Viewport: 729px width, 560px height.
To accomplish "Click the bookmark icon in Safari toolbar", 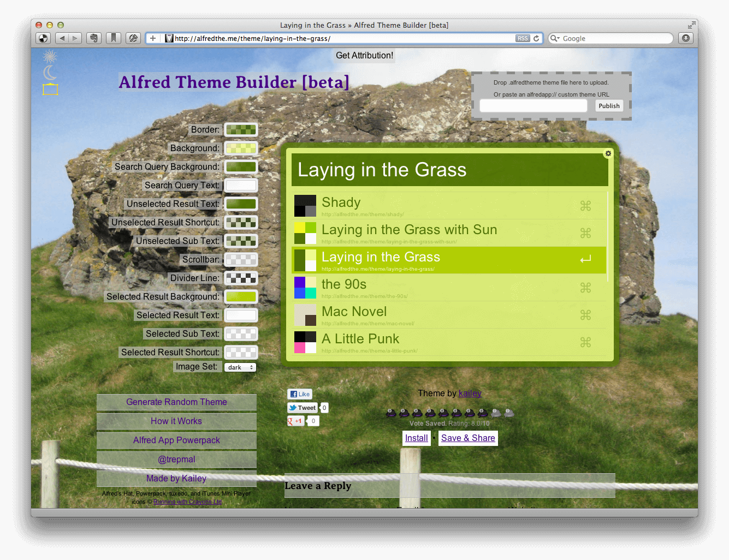I will coord(114,38).
